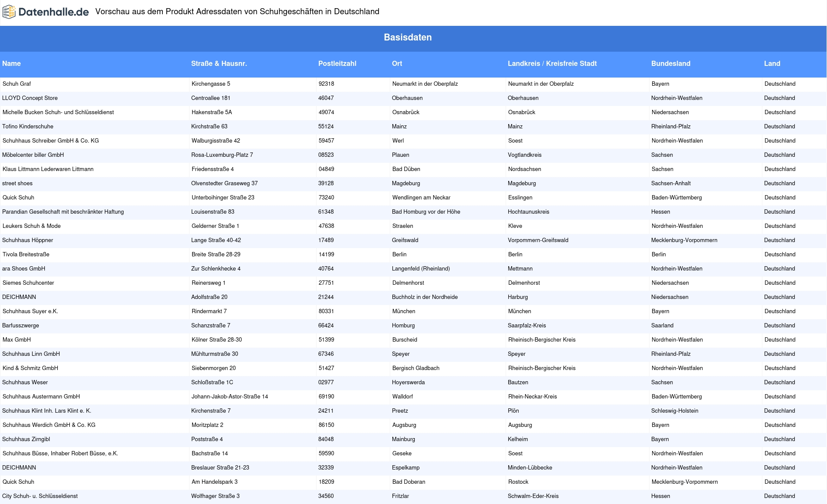Viewport: 827px width, 504px height.
Task: Click the postal code 80331
Action: pyautogui.click(x=326, y=311)
